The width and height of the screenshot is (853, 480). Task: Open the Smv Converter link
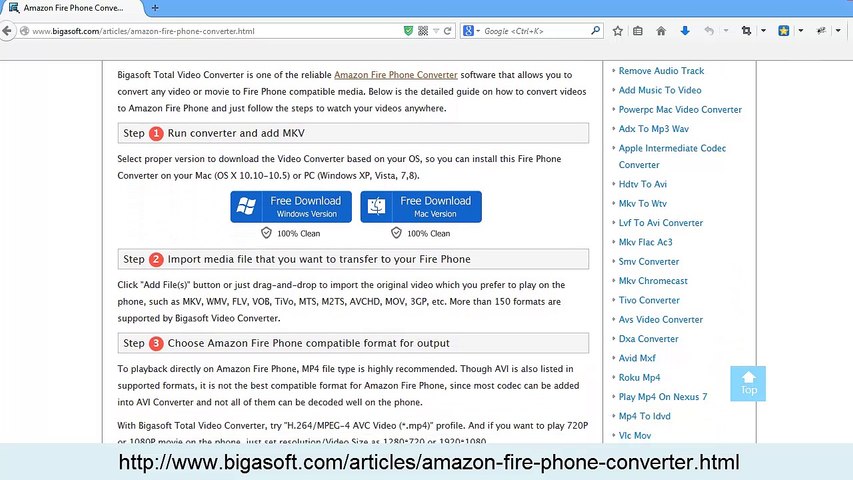click(x=648, y=262)
